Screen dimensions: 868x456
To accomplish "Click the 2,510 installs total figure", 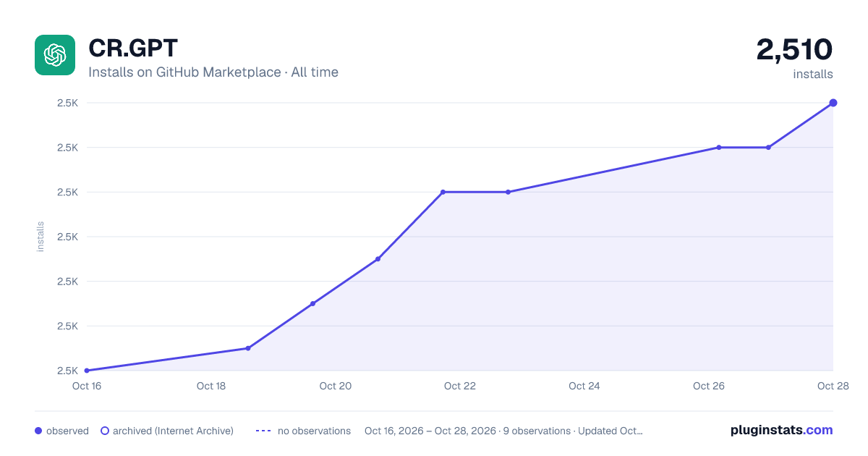I will 794,49.
